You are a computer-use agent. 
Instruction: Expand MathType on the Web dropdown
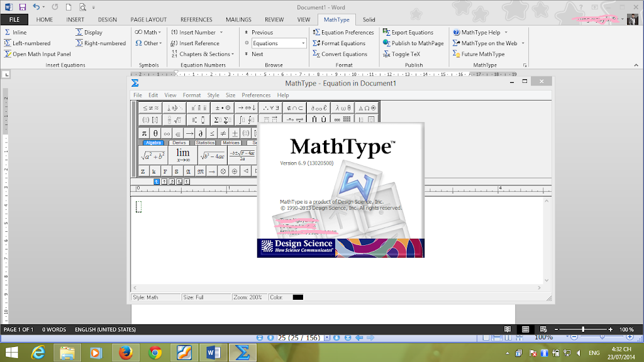(x=523, y=43)
